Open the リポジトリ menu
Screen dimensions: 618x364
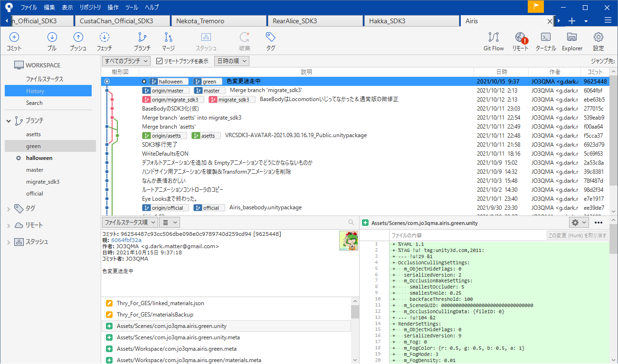click(90, 7)
